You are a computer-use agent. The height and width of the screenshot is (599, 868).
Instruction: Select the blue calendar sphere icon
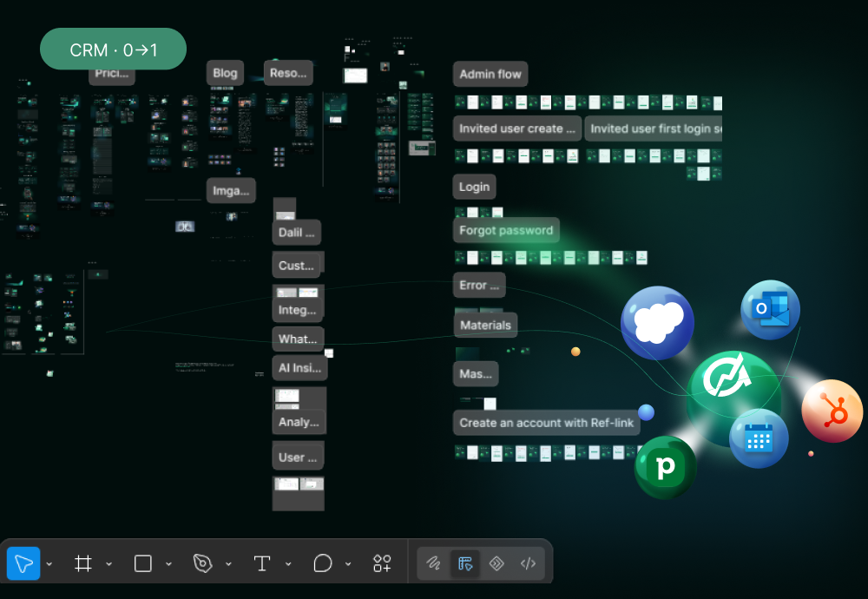(759, 438)
